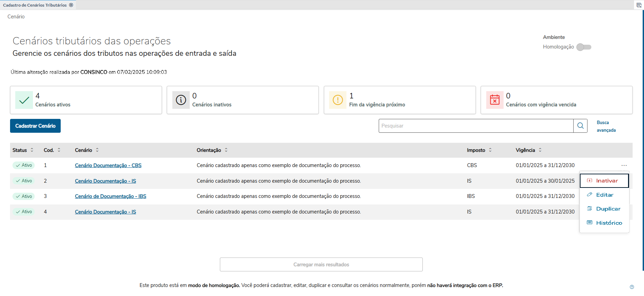Open the Cenário Documentação - CBS link
The height and width of the screenshot is (296, 644).
pyautogui.click(x=108, y=166)
